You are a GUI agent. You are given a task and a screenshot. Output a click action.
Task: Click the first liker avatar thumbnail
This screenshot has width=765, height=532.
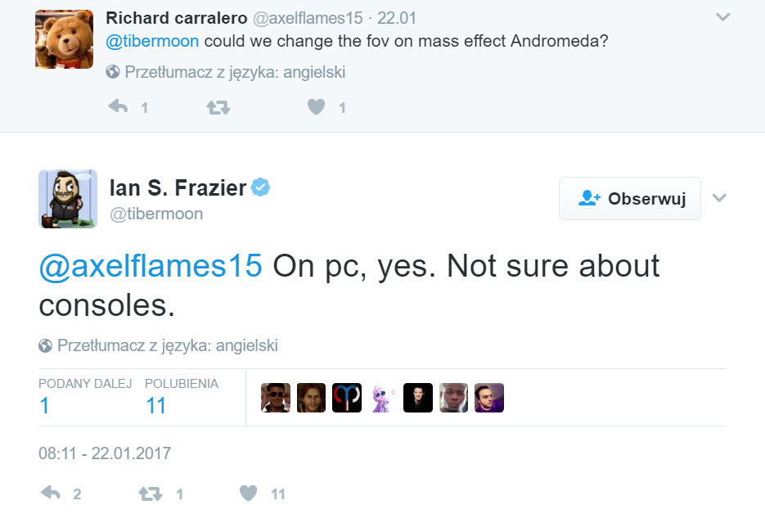click(276, 398)
